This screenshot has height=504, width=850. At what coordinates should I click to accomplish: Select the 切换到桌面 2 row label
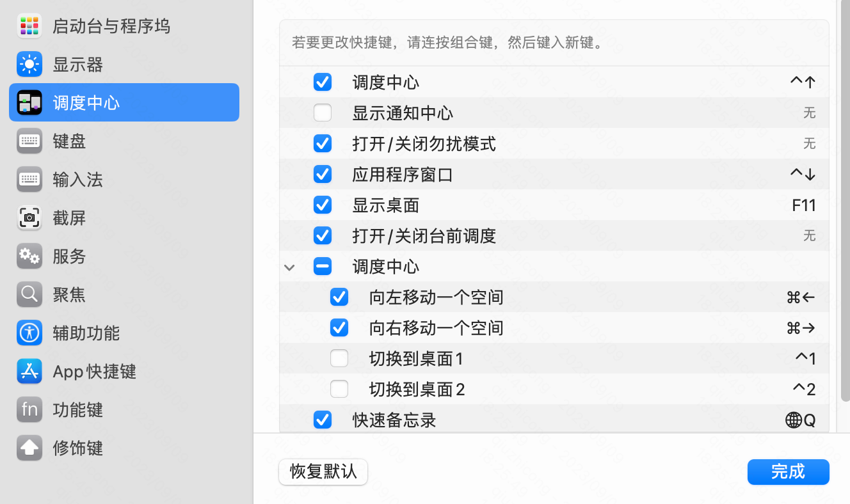(x=417, y=390)
